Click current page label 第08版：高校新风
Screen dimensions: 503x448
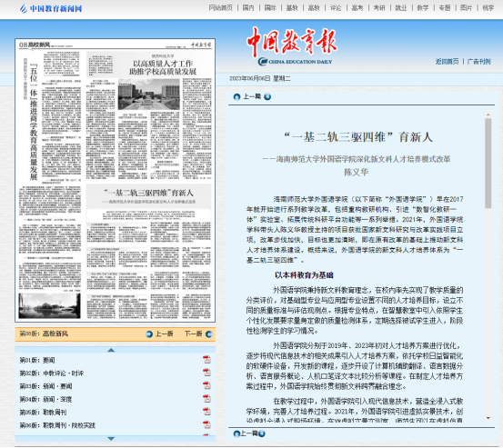(44, 334)
